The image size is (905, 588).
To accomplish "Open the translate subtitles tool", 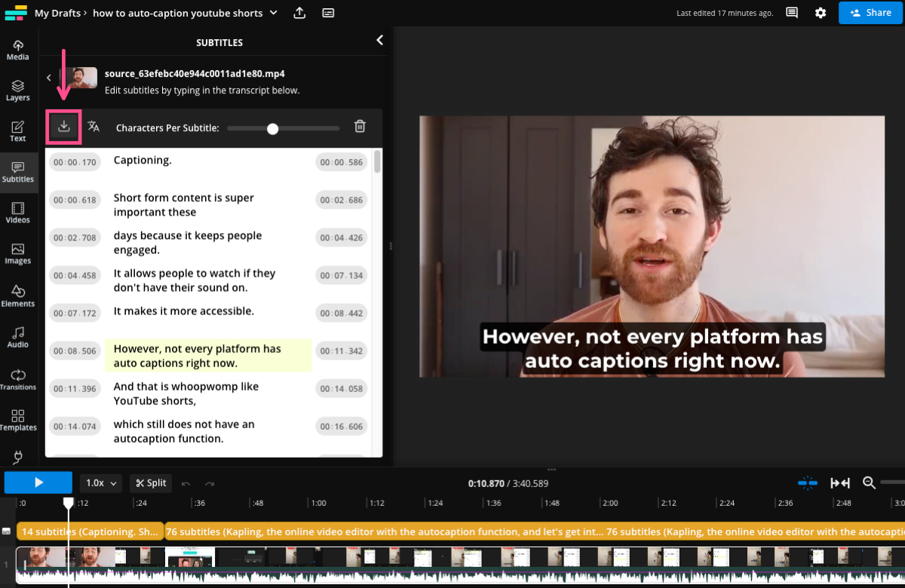I will click(x=94, y=127).
